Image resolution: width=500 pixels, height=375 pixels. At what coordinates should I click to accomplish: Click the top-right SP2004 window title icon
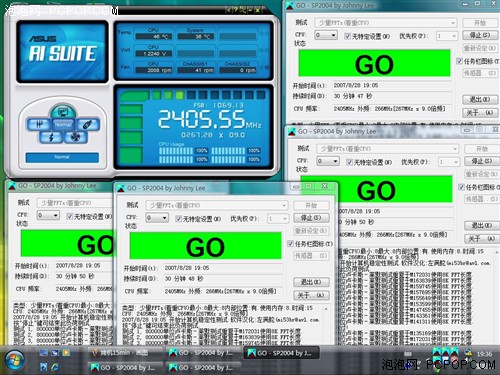click(x=290, y=6)
